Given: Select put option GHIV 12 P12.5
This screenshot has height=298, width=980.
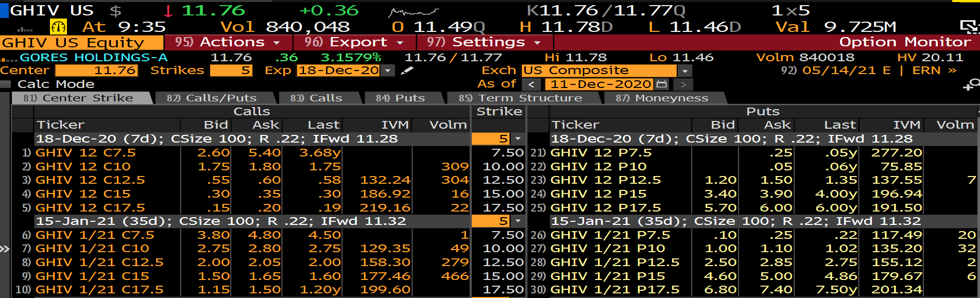Looking at the screenshot, I should tap(606, 180).
